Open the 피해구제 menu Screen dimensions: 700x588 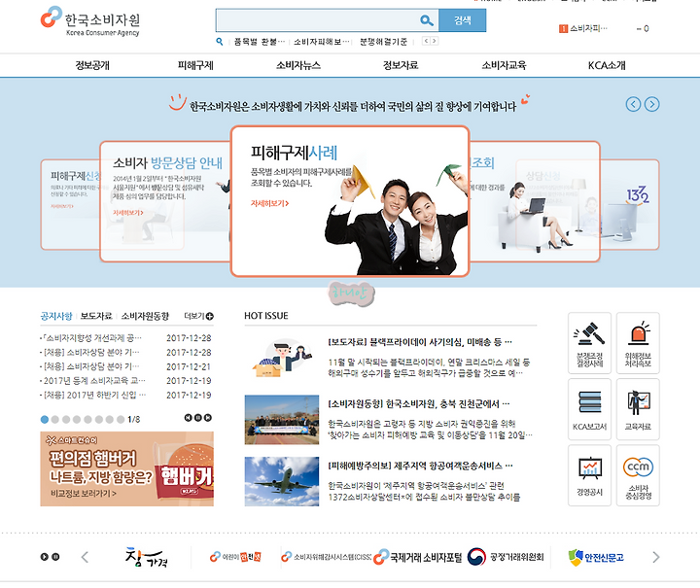tap(195, 65)
